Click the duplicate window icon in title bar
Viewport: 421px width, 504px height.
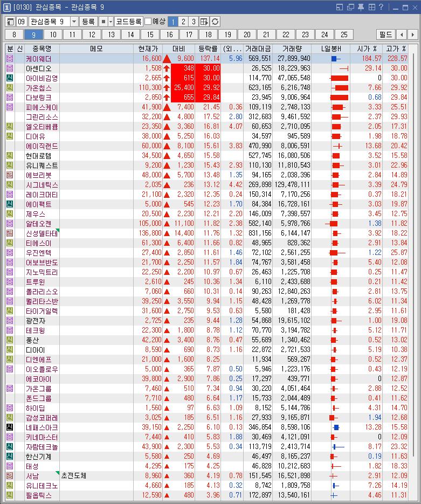tap(350, 7)
